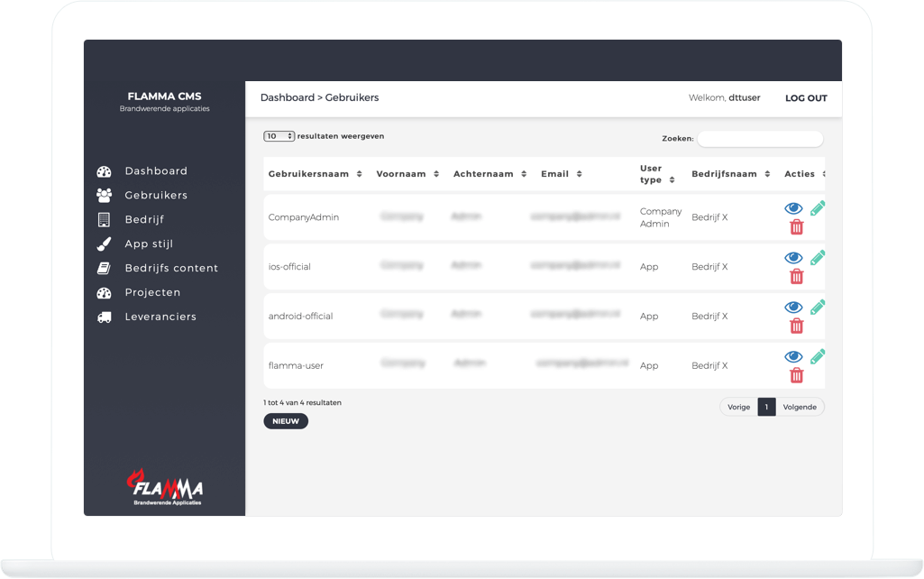Open Gebruikers in the sidebar menu
The width and height of the screenshot is (924, 579).
pos(156,195)
